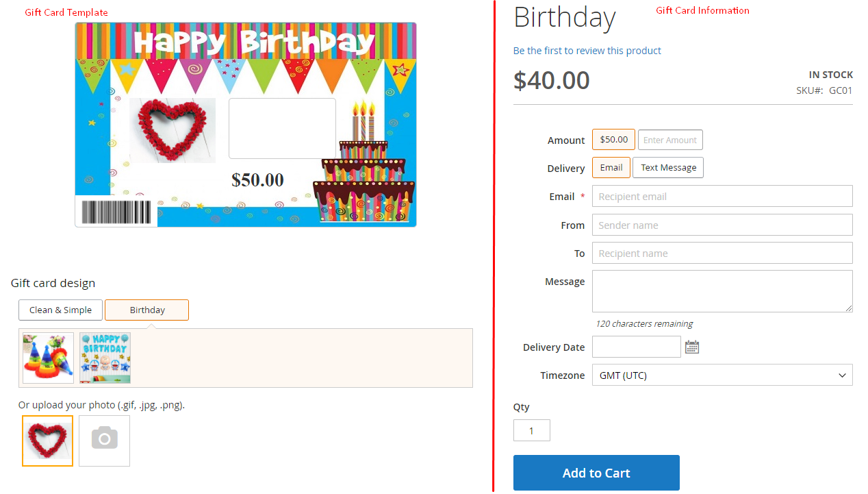The width and height of the screenshot is (868, 494).
Task: Focus the Recipient email field
Action: [x=722, y=197]
